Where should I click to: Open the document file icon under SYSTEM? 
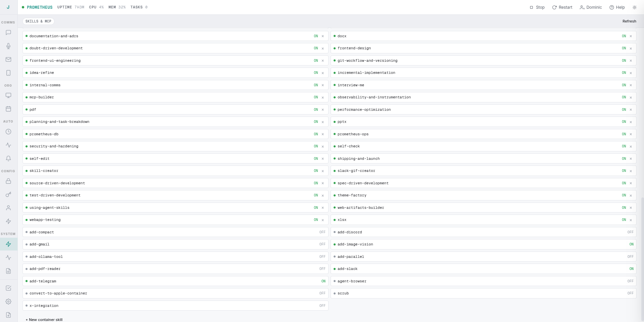[8, 271]
